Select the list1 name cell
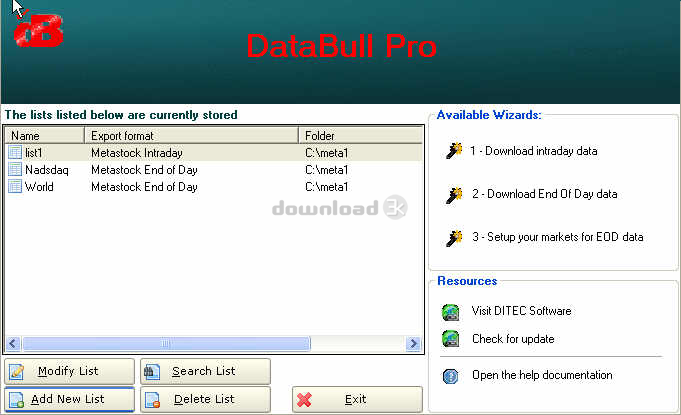Screen dimensions: 681x415 pyautogui.click(x=33, y=153)
